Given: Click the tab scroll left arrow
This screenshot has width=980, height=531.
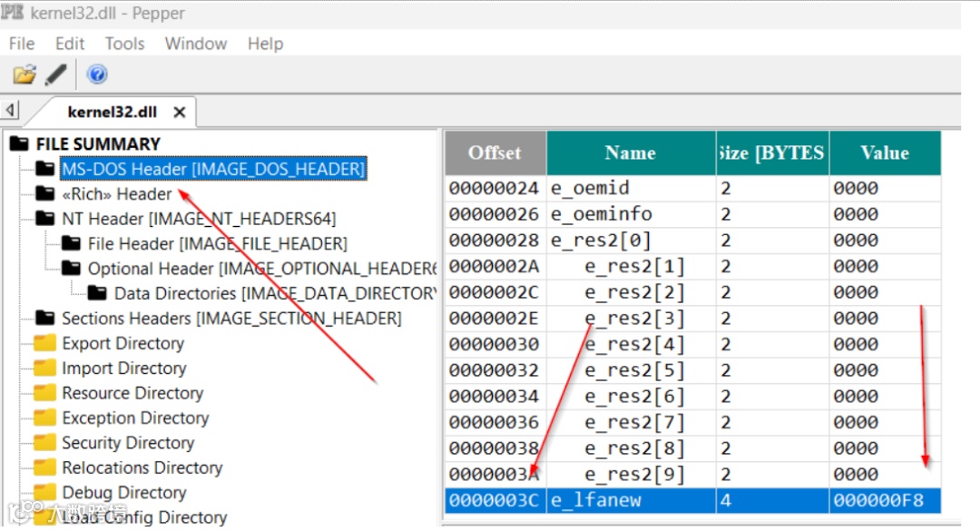Looking at the screenshot, I should (x=10, y=110).
